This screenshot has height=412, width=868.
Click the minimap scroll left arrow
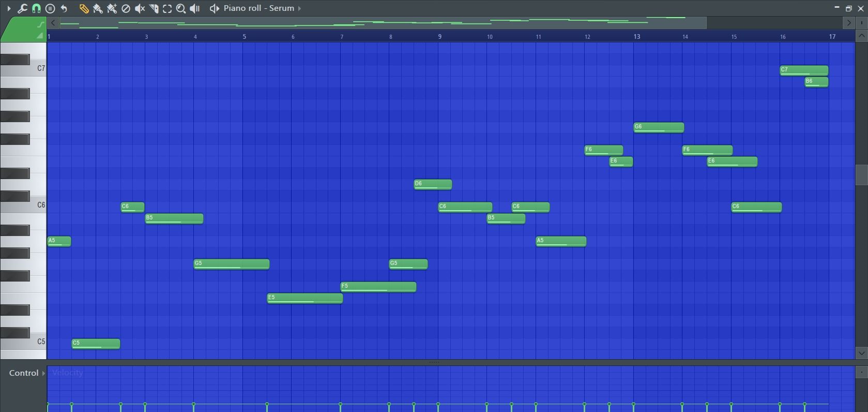52,23
